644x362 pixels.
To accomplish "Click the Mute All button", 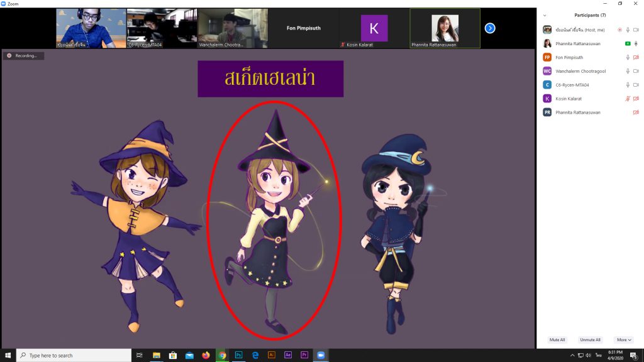I will coord(557,340).
